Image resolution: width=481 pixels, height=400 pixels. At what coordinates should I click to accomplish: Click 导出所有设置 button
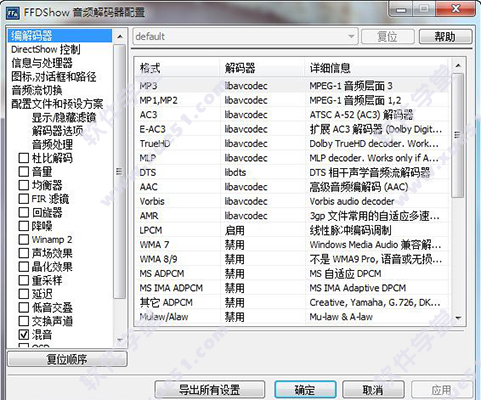tap(210, 389)
